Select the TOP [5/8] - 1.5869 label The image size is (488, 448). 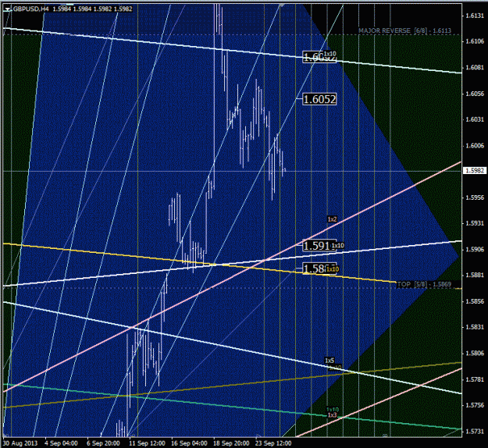tap(424, 284)
